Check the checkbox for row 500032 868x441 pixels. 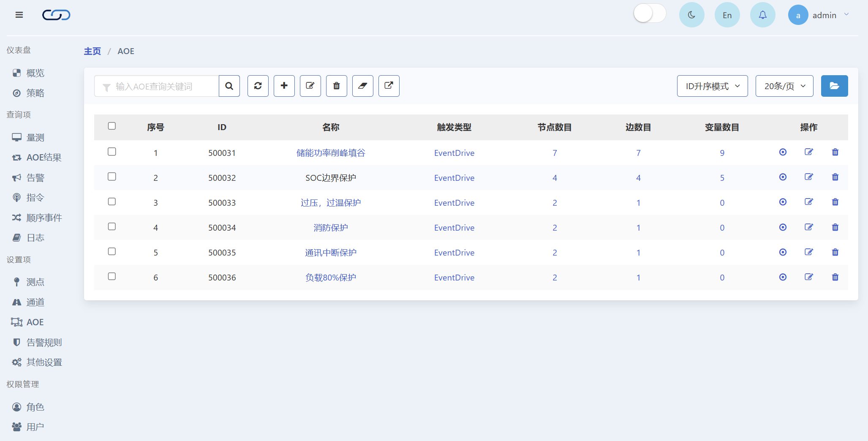tap(112, 177)
